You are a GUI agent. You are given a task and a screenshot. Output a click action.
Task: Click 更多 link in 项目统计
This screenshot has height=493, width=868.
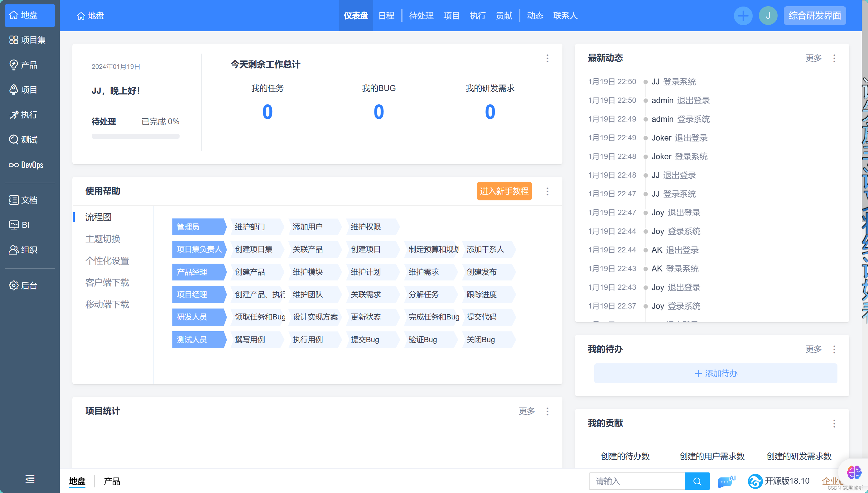pyautogui.click(x=527, y=411)
